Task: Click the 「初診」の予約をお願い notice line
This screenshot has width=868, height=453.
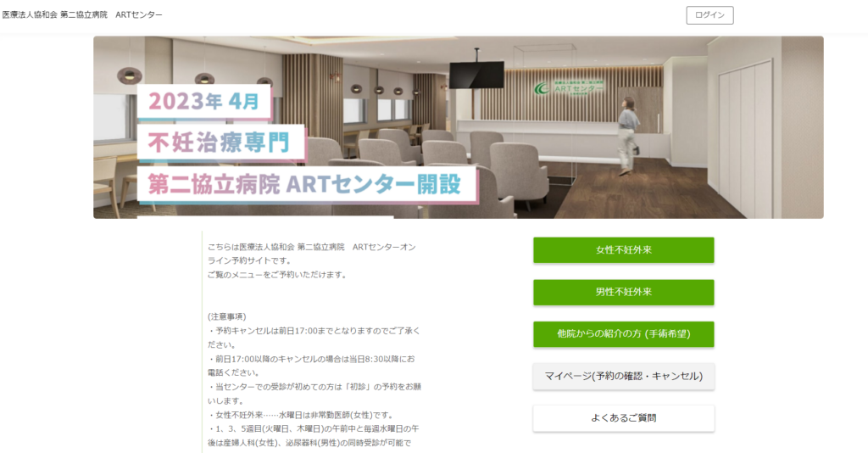Action: 314,393
